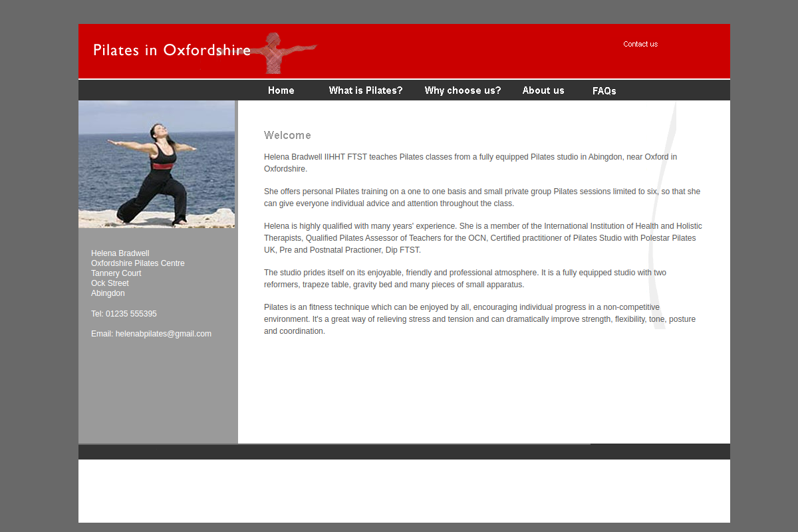798x532 pixels.
Task: Click the helenabpilates@gmail.com email address
Action: (164, 334)
